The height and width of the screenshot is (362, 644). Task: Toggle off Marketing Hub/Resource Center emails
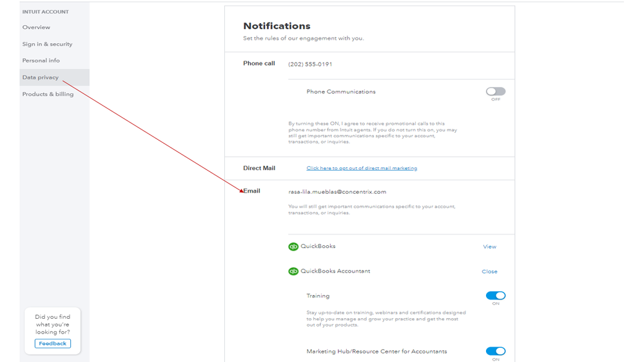pyautogui.click(x=495, y=351)
